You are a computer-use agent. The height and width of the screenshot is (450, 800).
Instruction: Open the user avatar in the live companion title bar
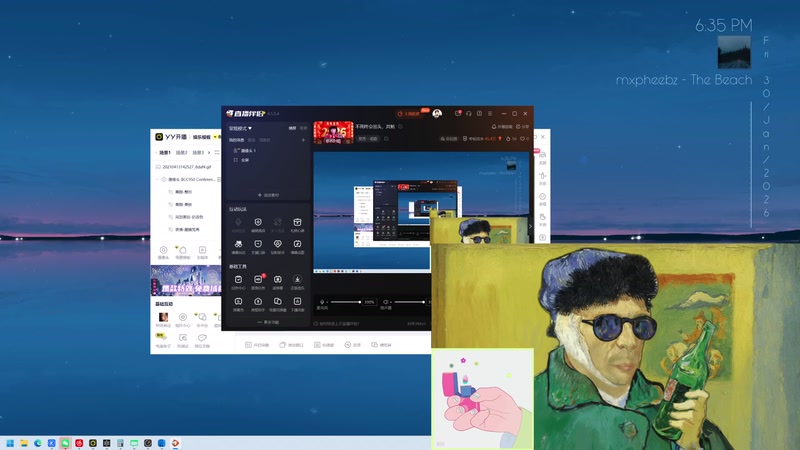[x=437, y=113]
